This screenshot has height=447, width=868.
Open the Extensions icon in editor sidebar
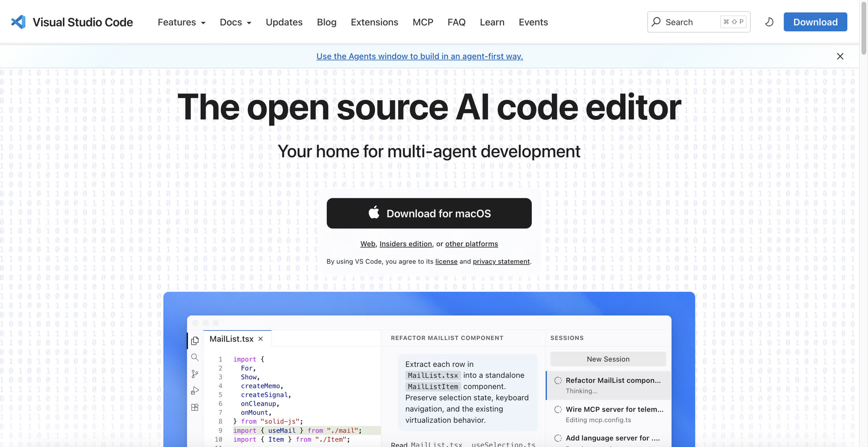click(195, 407)
